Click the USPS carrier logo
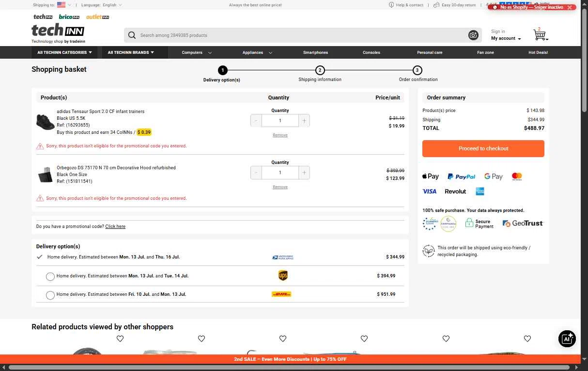Screen dimensions: 588x371 pos(283,257)
